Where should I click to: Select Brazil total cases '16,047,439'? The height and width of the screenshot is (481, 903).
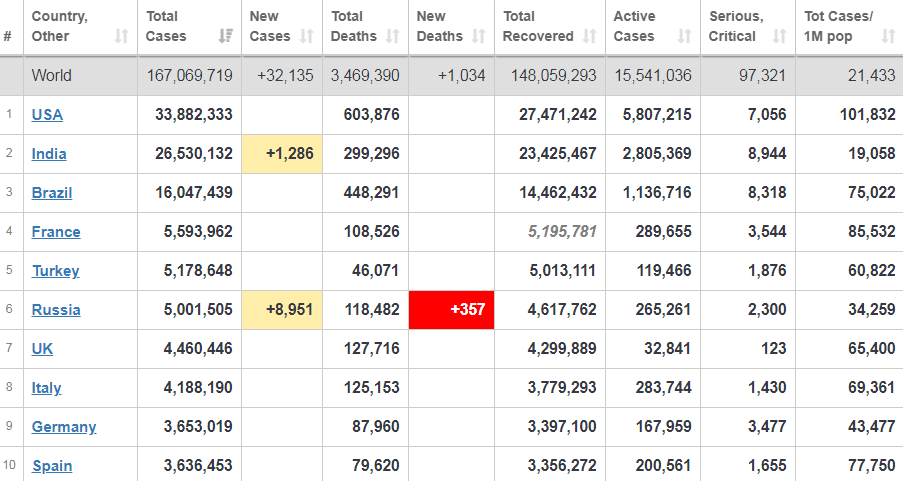point(194,192)
